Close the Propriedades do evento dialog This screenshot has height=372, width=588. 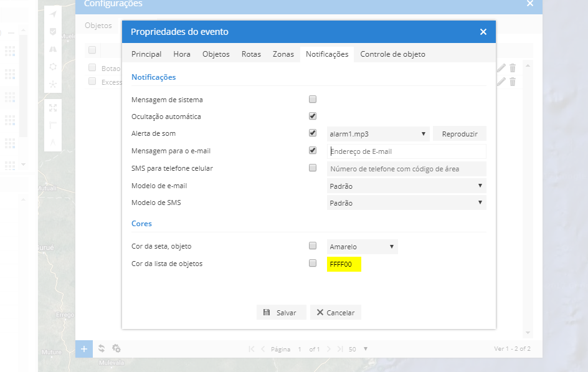(x=483, y=32)
